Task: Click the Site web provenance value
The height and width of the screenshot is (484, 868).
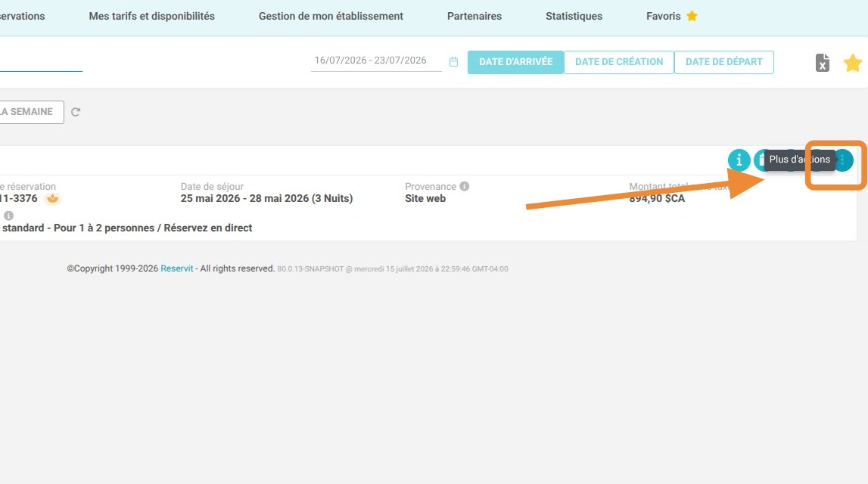Action: tap(425, 199)
